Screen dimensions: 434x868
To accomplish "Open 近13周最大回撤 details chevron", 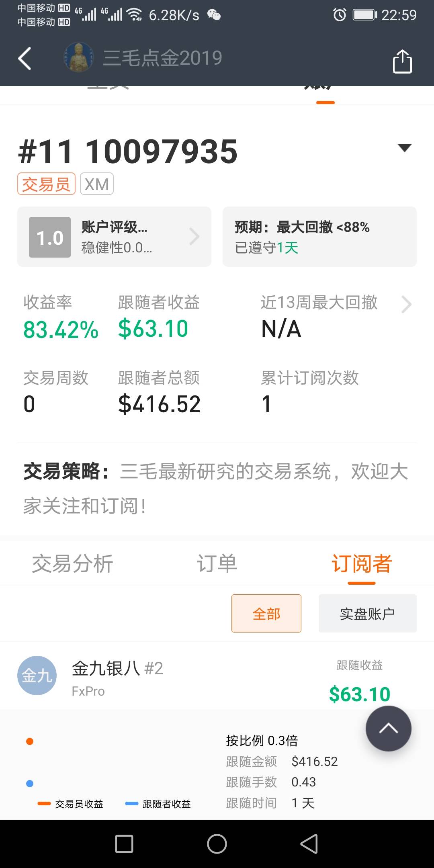I will coord(406,304).
